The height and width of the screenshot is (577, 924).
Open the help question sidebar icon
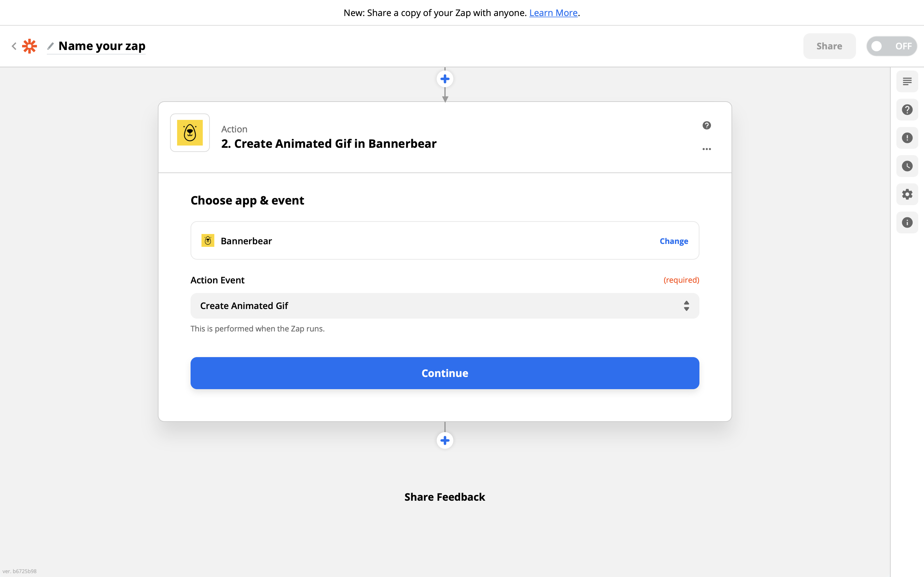coord(907,110)
